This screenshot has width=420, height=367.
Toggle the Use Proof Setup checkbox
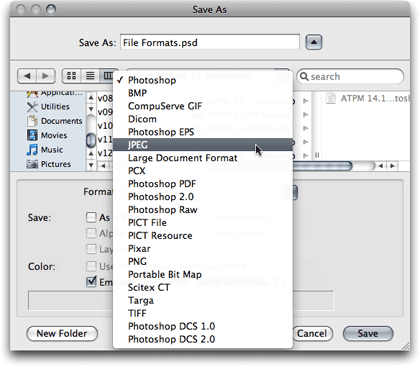pyautogui.click(x=91, y=266)
